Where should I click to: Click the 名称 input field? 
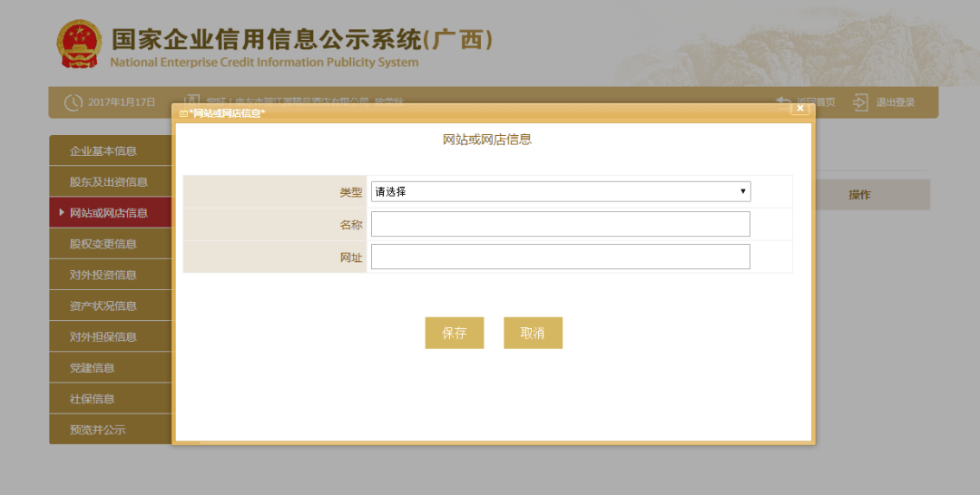point(561,224)
